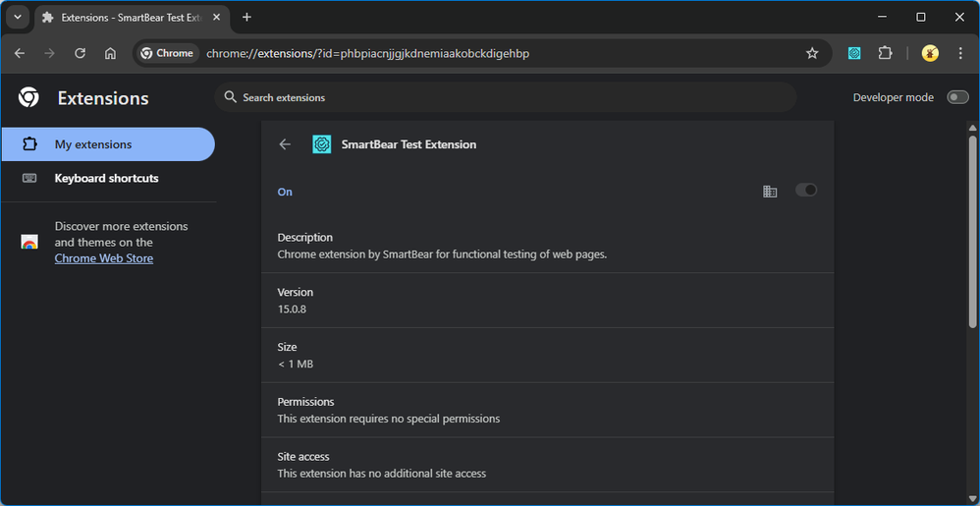The width and height of the screenshot is (980, 506).
Task: Go to the browser home page
Action: point(110,53)
